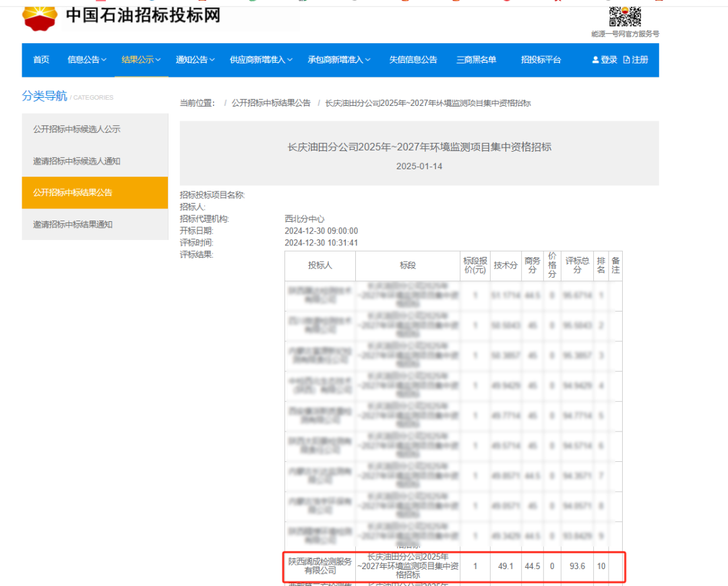This screenshot has width=728, height=586.
Task: Click the 西北分中心 agency value
Action: coord(305,218)
